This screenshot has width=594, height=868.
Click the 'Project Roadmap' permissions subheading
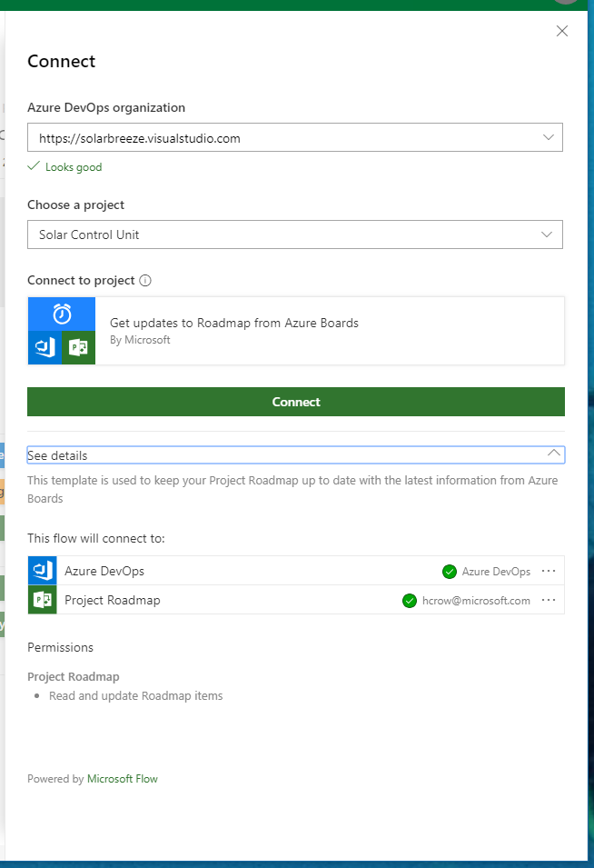coord(74,677)
